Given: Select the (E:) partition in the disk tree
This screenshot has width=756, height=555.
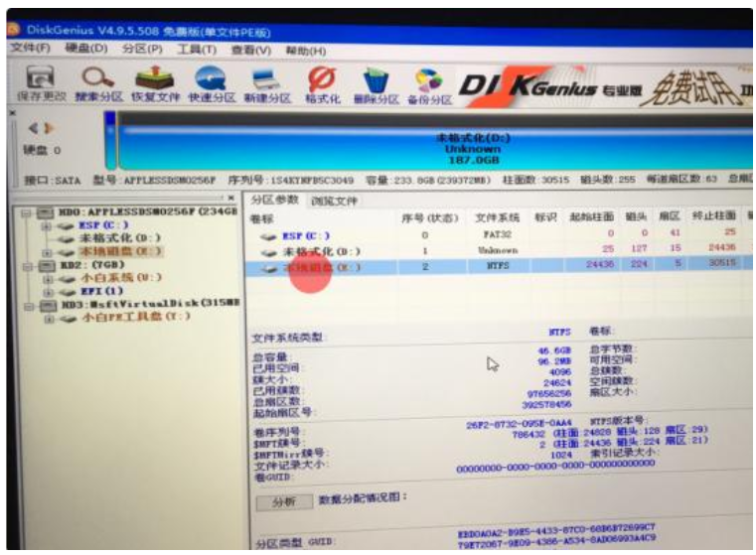Looking at the screenshot, I should tap(120, 251).
